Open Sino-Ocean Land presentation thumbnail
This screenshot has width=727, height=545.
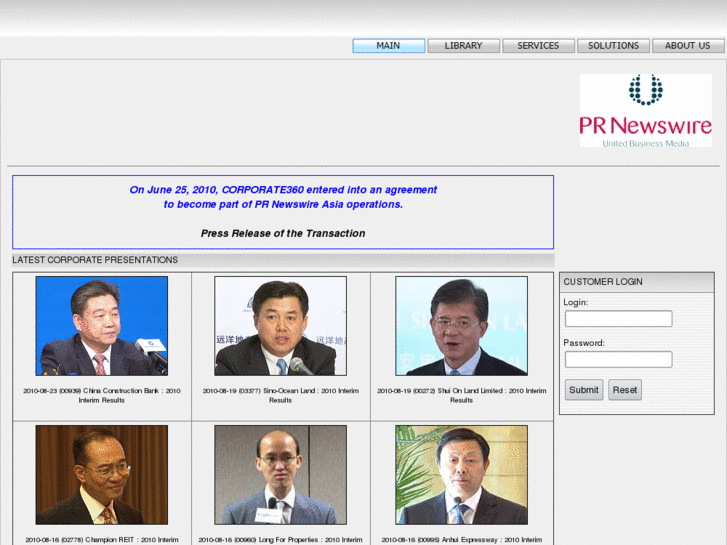click(x=281, y=326)
